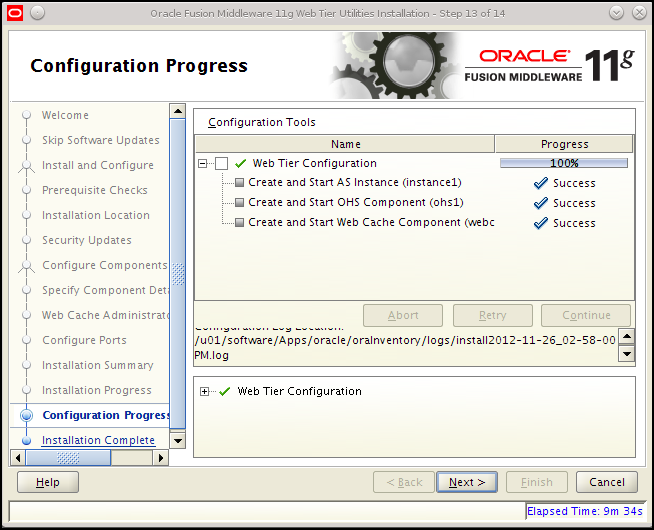Select Web Cache Administrator step in sidebar

click(106, 315)
